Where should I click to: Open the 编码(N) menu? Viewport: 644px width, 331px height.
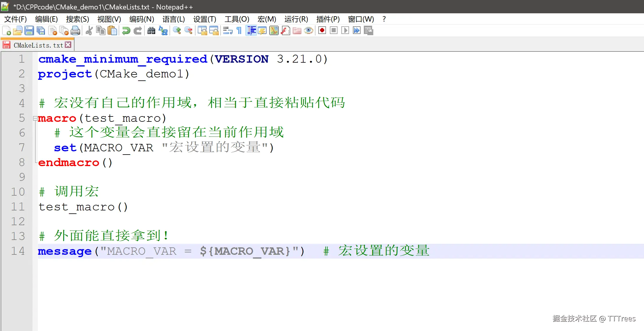coord(142,19)
